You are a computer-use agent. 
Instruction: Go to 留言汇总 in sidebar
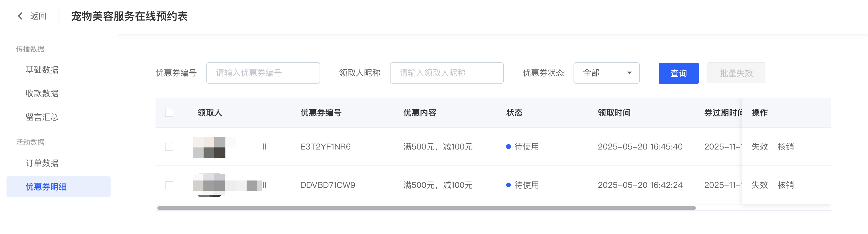point(42,117)
